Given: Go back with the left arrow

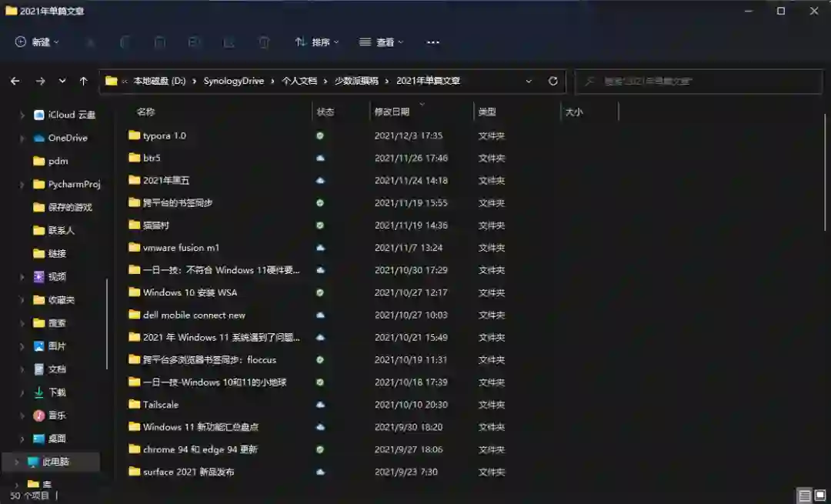Looking at the screenshot, I should (x=15, y=81).
